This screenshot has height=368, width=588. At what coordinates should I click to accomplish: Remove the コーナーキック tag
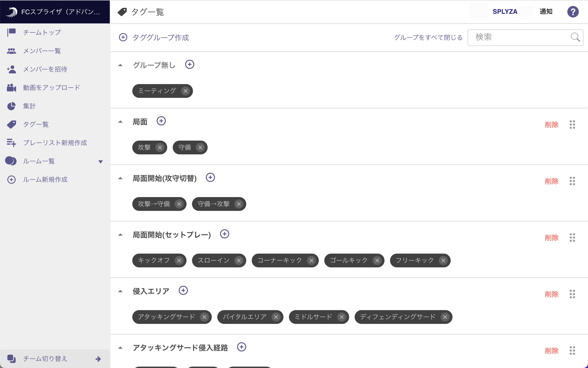point(311,260)
